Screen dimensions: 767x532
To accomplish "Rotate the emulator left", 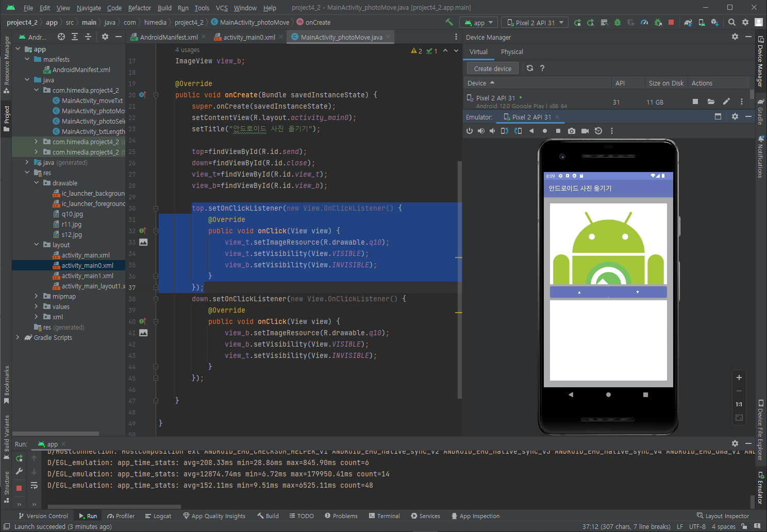I will point(505,131).
